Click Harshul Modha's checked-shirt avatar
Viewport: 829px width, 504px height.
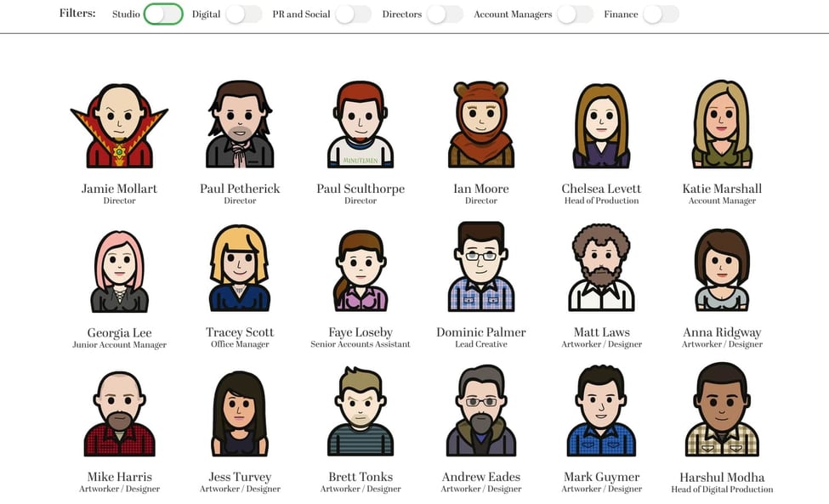pos(722,410)
